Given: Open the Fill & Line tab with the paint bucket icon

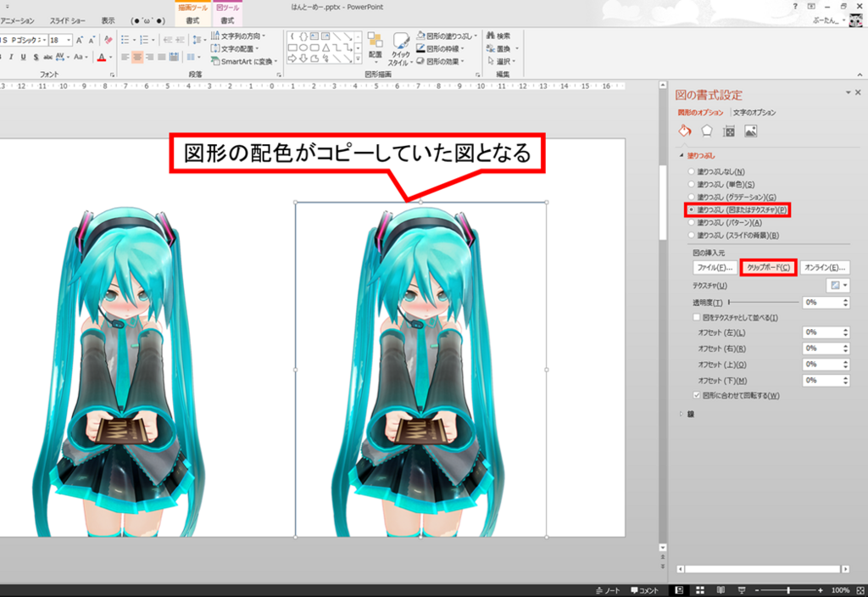Looking at the screenshot, I should (x=685, y=131).
